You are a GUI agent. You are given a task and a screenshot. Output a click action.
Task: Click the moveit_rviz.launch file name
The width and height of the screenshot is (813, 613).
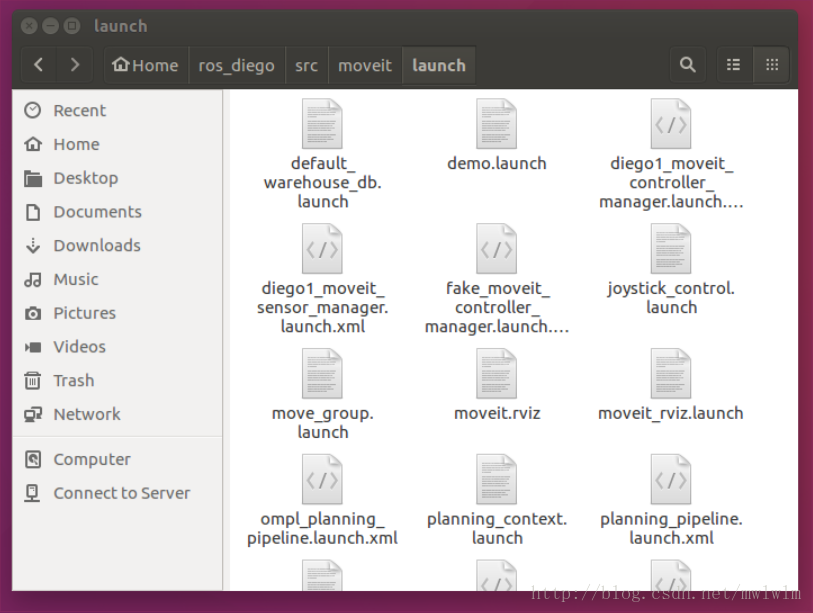671,413
